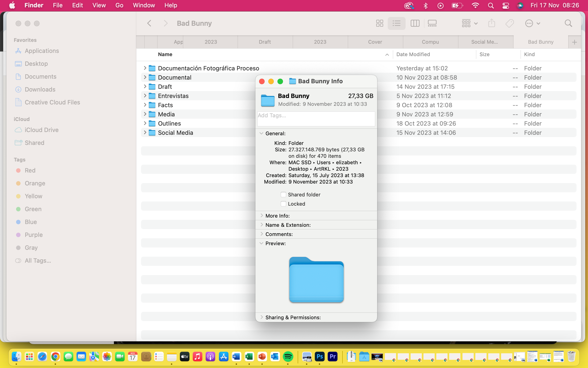
Task: Click the Bluetooth menu bar icon
Action: 425,5
